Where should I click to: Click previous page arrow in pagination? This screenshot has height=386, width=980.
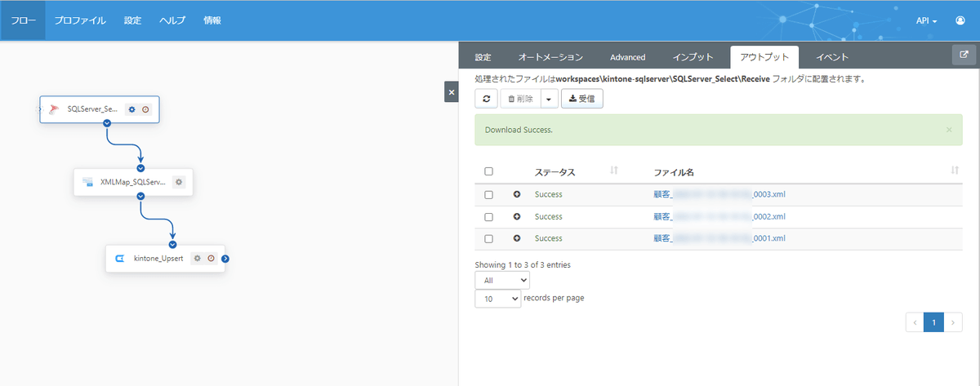click(x=915, y=322)
